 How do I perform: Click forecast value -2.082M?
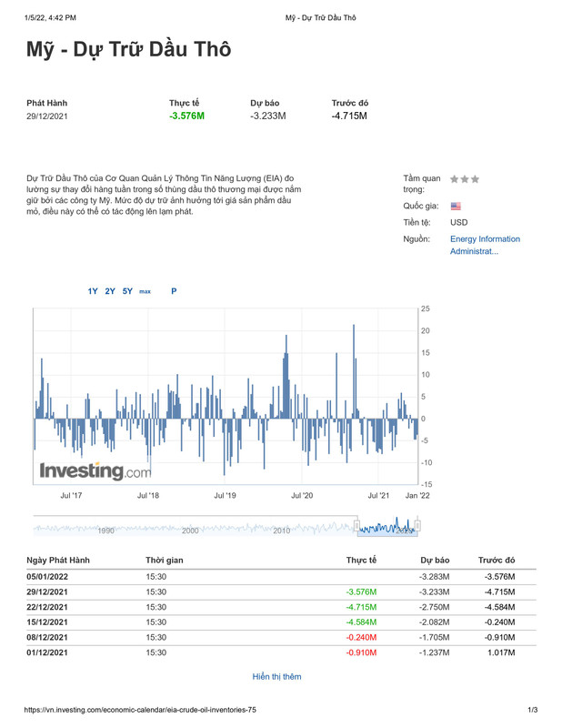click(x=435, y=622)
